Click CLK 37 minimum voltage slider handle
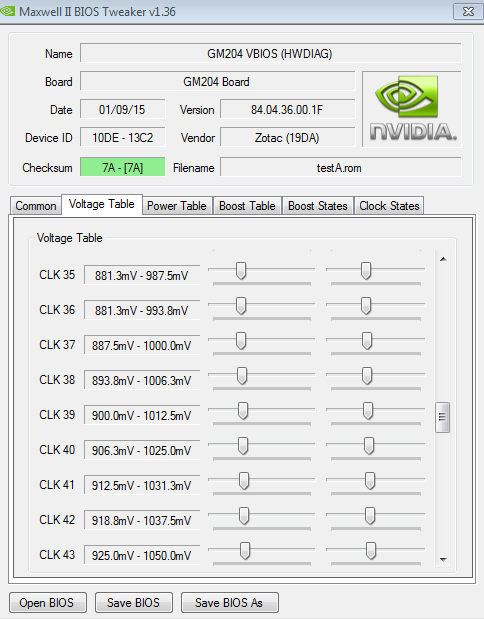 click(x=241, y=341)
